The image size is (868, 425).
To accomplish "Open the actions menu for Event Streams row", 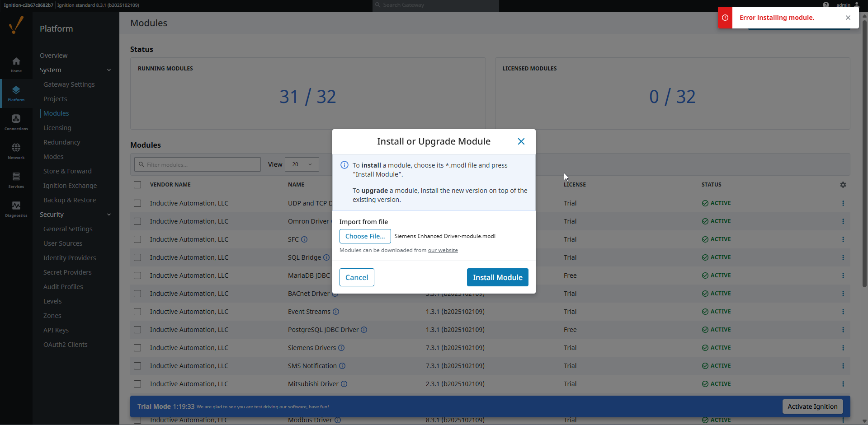I will pos(843,312).
